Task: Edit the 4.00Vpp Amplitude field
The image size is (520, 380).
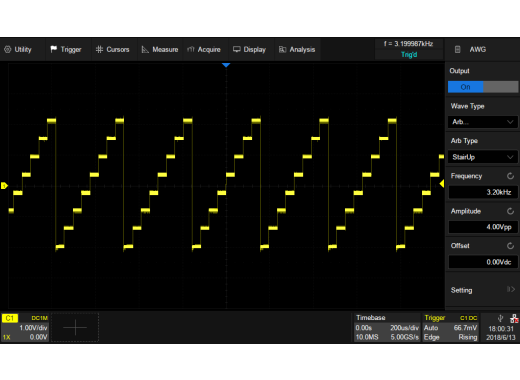Action: [483, 227]
